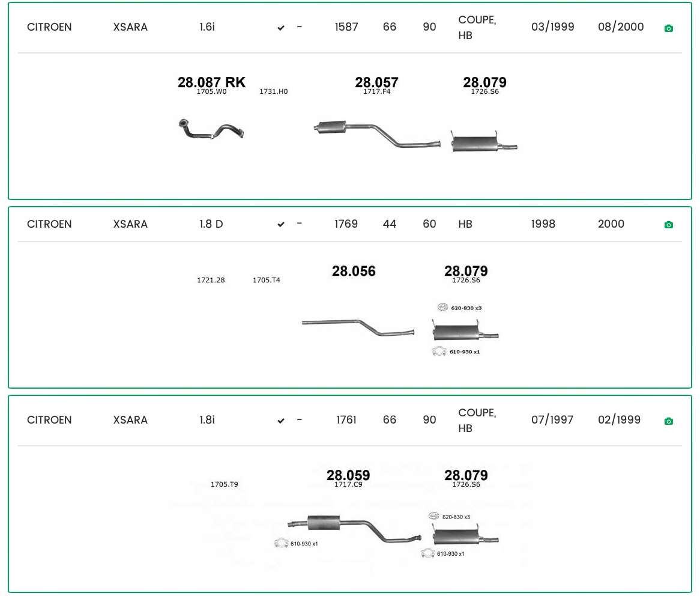700x596 pixels.
Task: Click the checkmark in the Xsara 1.6i row
Action: click(x=281, y=28)
